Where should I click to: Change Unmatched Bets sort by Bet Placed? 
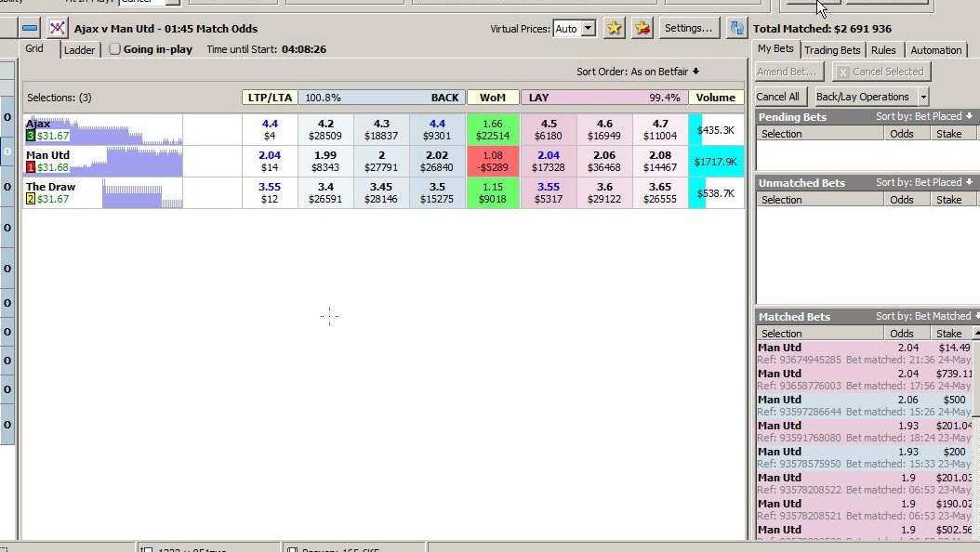pyautogui.click(x=924, y=182)
